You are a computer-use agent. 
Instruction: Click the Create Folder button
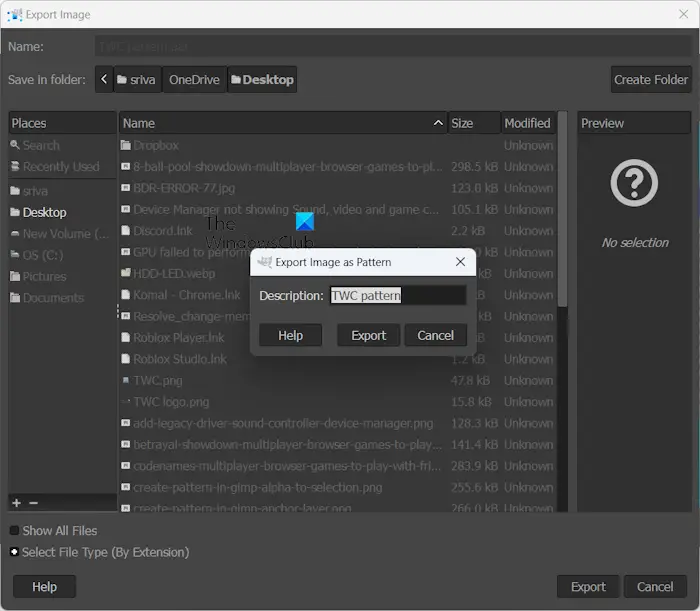point(650,79)
